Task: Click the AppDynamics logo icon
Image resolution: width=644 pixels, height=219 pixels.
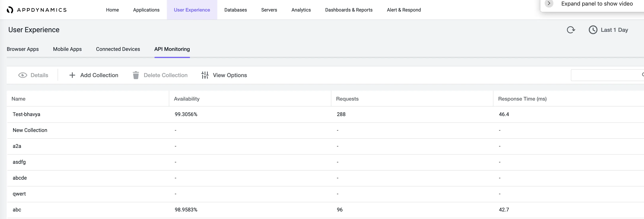Action: pyautogui.click(x=10, y=10)
